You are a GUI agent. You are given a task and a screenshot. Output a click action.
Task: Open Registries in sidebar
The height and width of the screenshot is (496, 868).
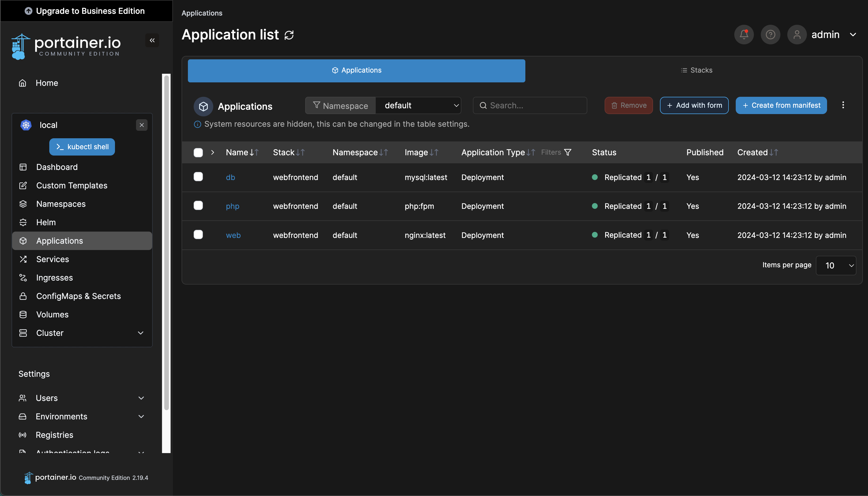click(x=82, y=435)
